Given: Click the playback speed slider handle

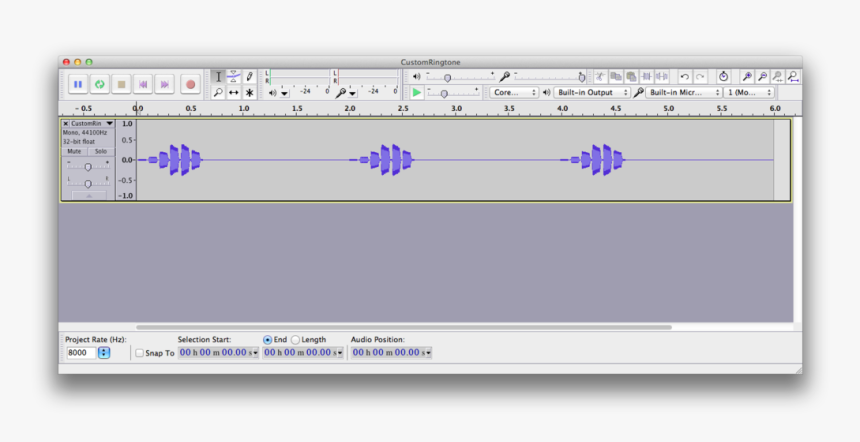Looking at the screenshot, I should (x=444, y=94).
